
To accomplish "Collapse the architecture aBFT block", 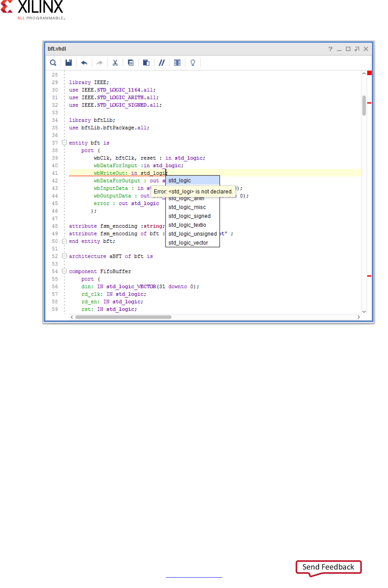I will click(64, 256).
